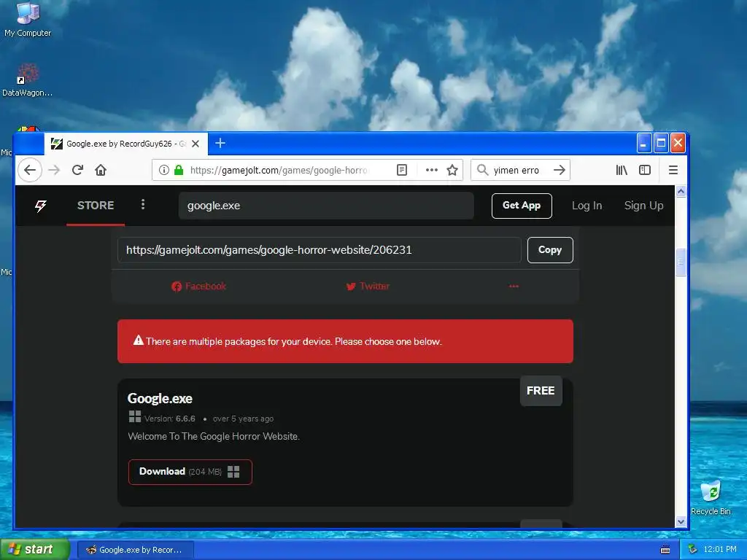Click the green padlock security icon

click(x=179, y=170)
